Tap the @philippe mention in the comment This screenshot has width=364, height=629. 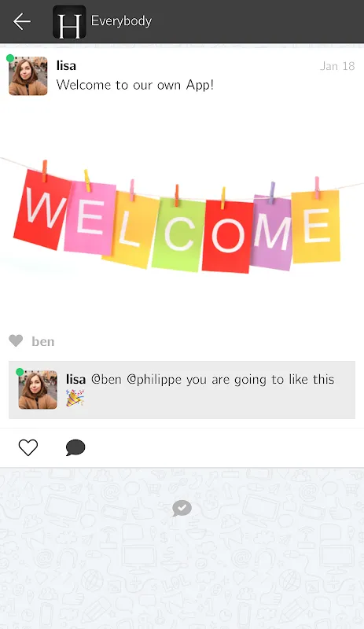[x=154, y=380]
